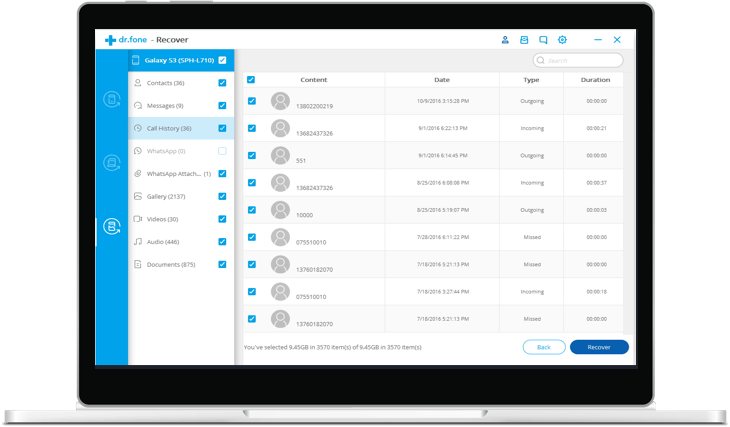
Task: Open the settings gear icon
Action: tap(562, 40)
